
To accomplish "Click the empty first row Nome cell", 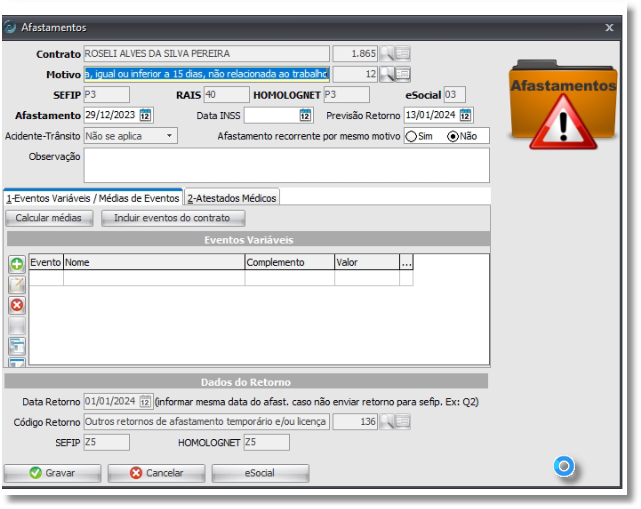I will click(x=154, y=278).
